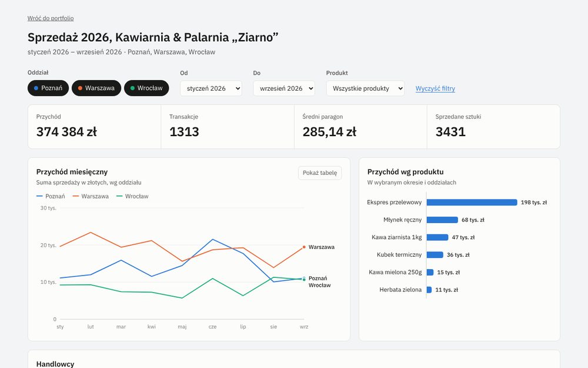The width and height of the screenshot is (588, 368).
Task: Click the Sprzedane sztuki value 3431
Action: (x=450, y=132)
